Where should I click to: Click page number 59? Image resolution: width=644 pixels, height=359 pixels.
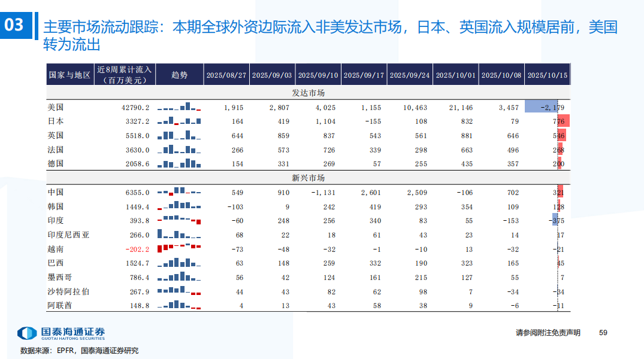[x=603, y=333]
